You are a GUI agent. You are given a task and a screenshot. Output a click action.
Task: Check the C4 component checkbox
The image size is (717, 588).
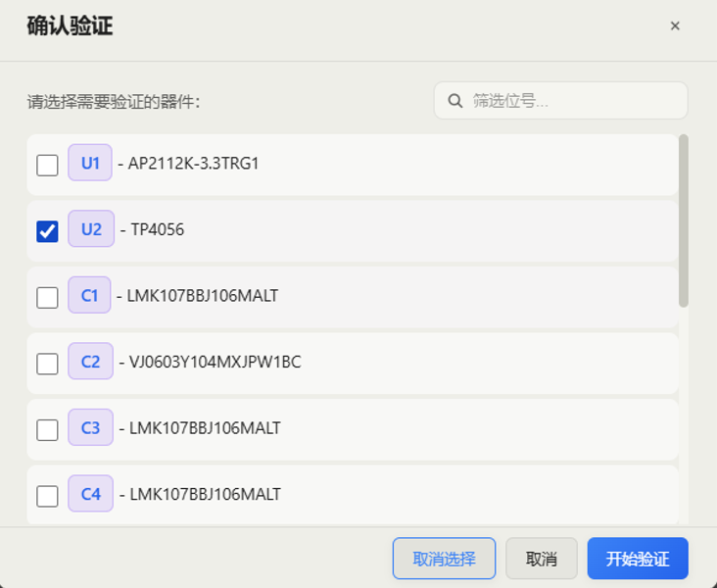tap(47, 496)
